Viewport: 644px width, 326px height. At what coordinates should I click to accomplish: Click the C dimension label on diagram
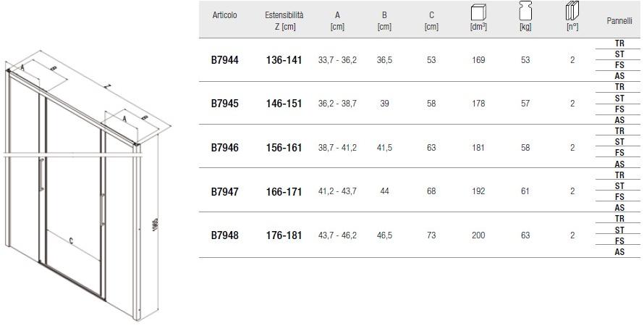(70, 241)
